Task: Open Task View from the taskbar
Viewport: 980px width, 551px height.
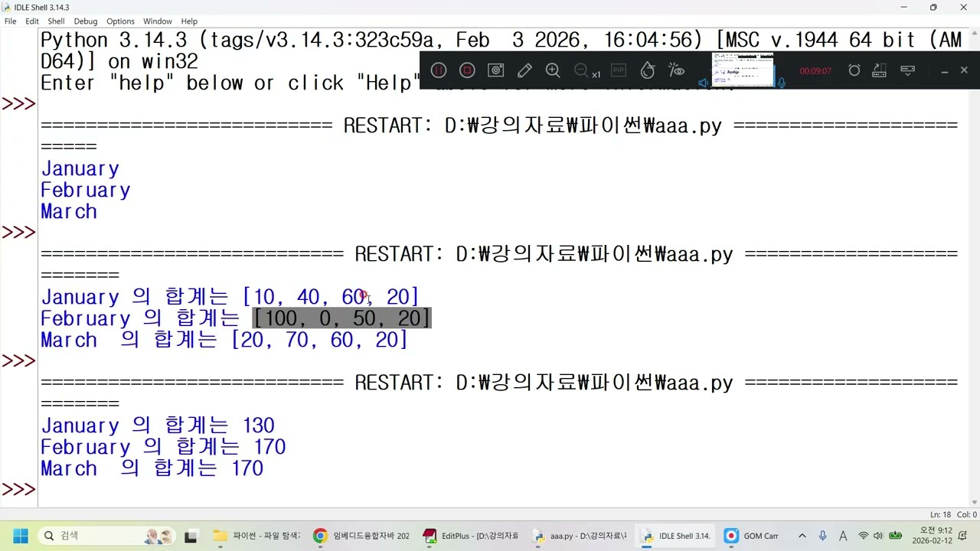Action: click(x=191, y=536)
